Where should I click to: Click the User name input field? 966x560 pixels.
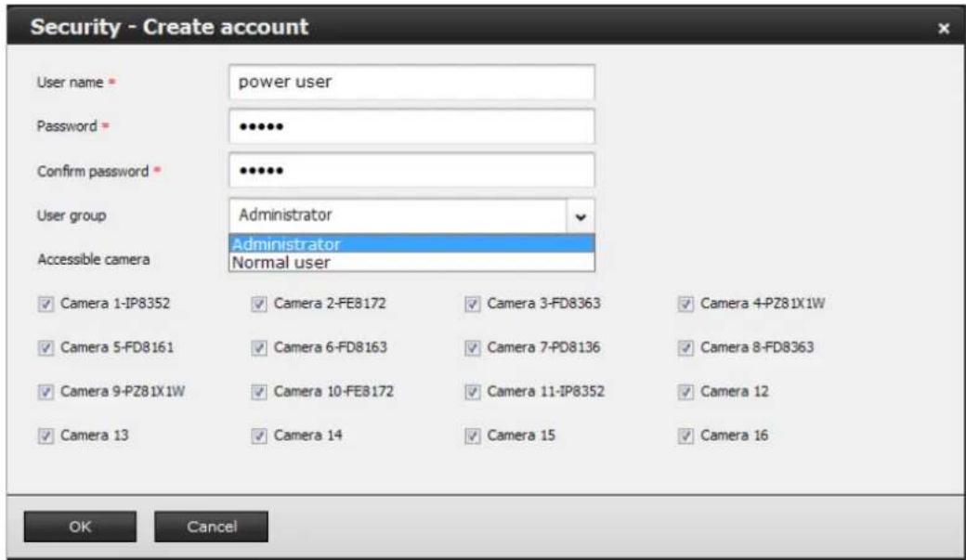point(411,82)
